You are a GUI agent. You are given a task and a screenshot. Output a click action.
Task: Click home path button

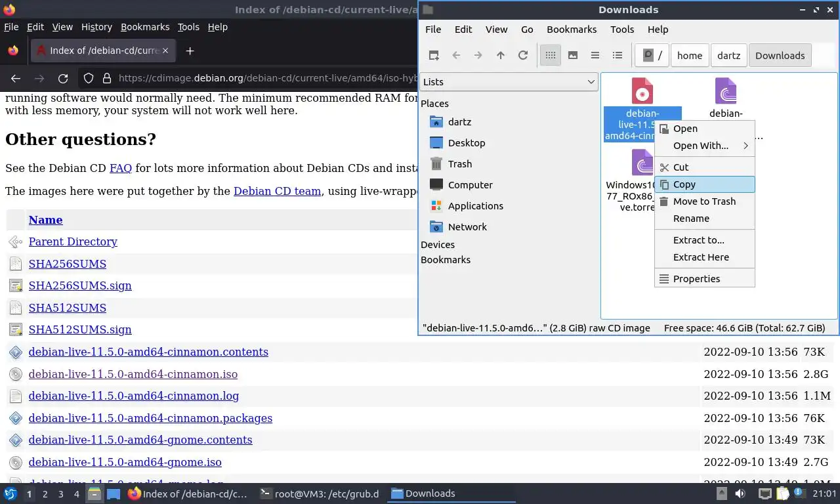[690, 56]
